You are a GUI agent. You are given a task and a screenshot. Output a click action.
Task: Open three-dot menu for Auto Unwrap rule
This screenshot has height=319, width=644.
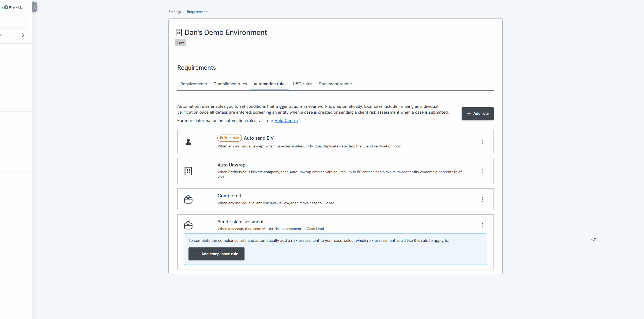pyautogui.click(x=483, y=171)
